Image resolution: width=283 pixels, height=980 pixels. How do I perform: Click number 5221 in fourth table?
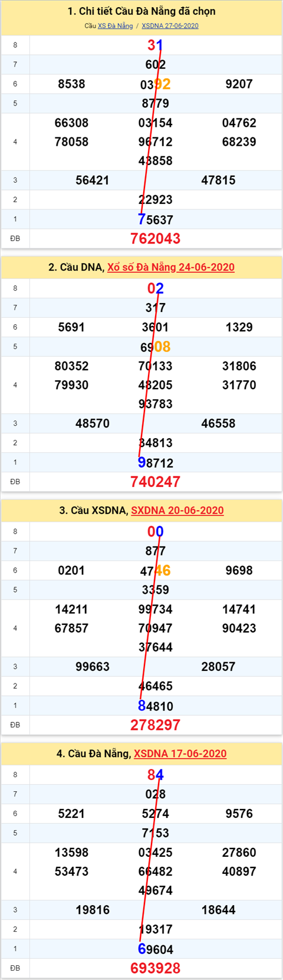(x=71, y=814)
